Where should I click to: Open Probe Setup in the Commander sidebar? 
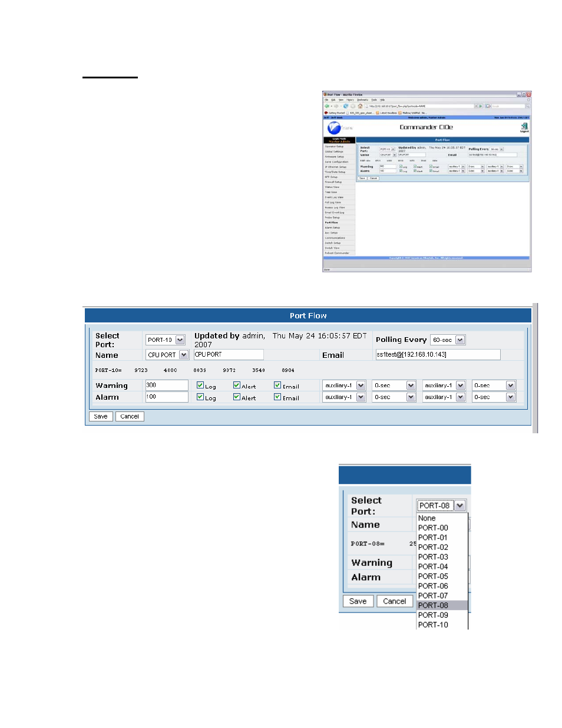pyautogui.click(x=332, y=218)
